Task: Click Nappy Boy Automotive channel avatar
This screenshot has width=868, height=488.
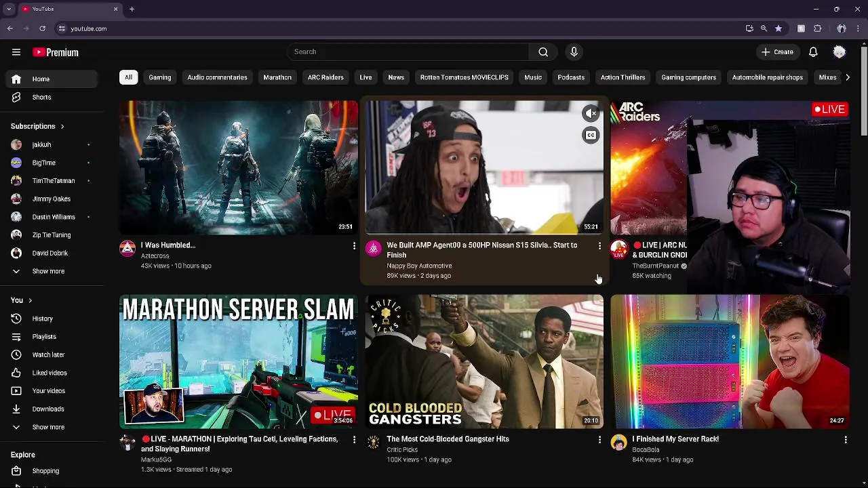Action: click(373, 248)
